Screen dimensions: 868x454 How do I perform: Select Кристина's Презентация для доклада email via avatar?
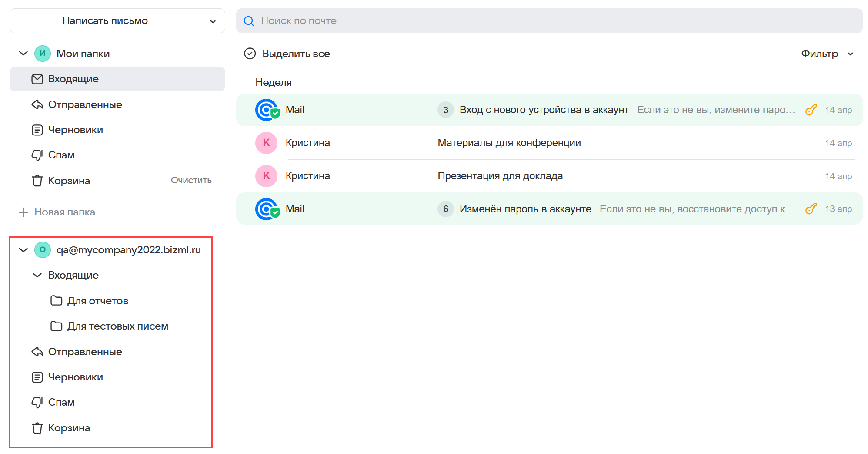click(266, 176)
